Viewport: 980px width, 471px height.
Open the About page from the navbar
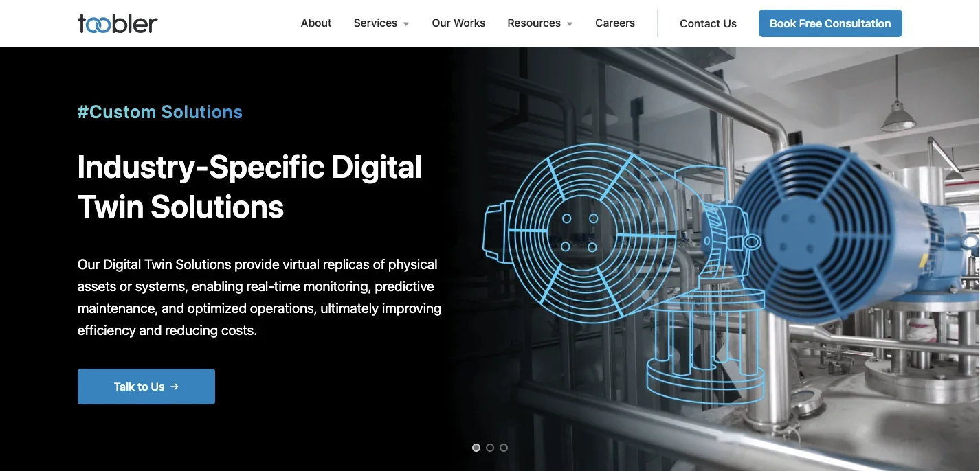[316, 23]
